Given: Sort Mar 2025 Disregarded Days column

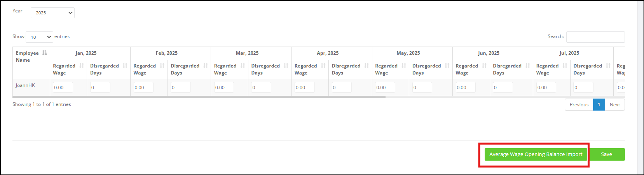Looking at the screenshot, I should click(286, 66).
